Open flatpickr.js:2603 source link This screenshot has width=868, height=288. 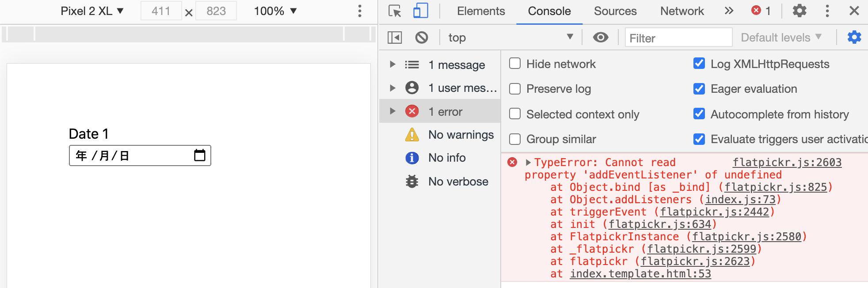tap(787, 162)
